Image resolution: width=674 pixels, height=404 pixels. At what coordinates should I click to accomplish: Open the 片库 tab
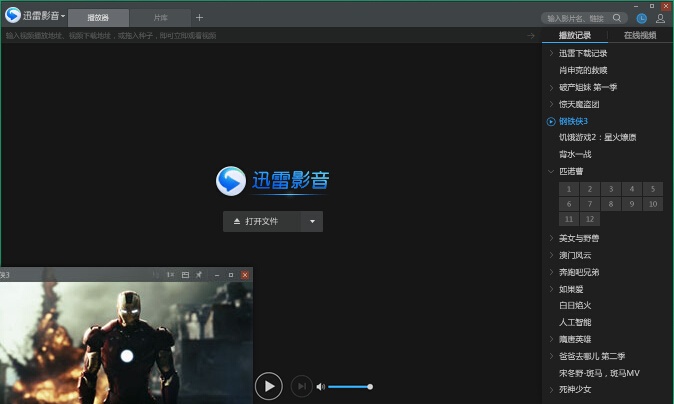click(160, 18)
